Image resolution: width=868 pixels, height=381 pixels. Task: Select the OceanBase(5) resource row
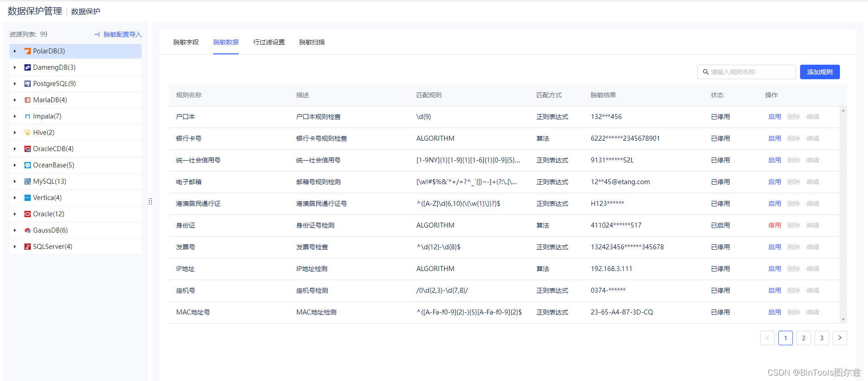(76, 165)
